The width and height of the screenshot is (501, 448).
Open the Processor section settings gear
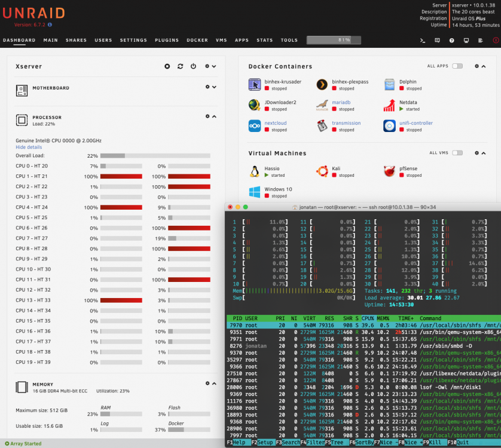pyautogui.click(x=207, y=116)
